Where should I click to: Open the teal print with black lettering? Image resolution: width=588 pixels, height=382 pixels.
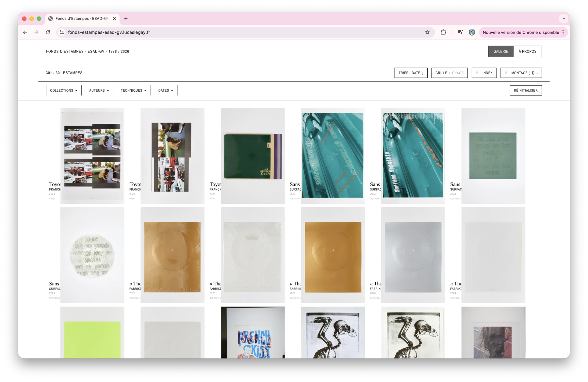(x=413, y=156)
